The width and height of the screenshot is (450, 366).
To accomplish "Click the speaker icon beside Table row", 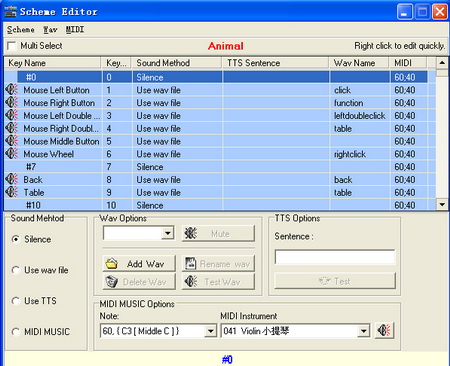I will [x=11, y=192].
